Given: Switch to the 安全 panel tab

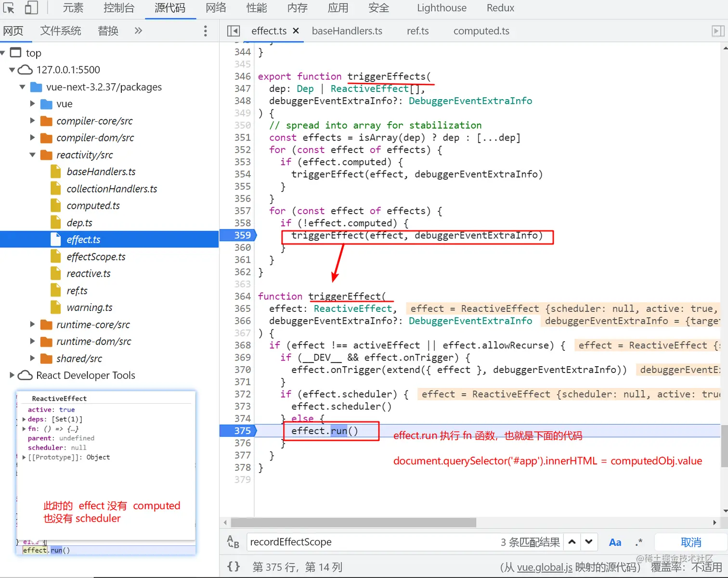Looking at the screenshot, I should click(379, 8).
